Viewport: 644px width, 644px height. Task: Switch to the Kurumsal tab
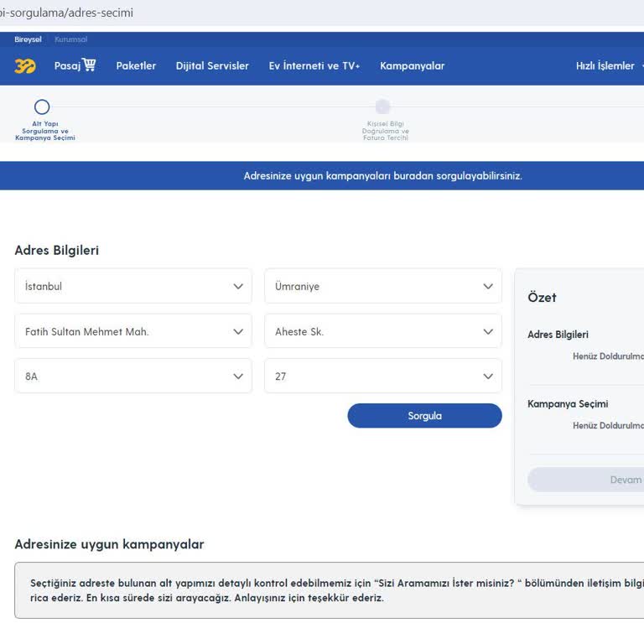70,39
